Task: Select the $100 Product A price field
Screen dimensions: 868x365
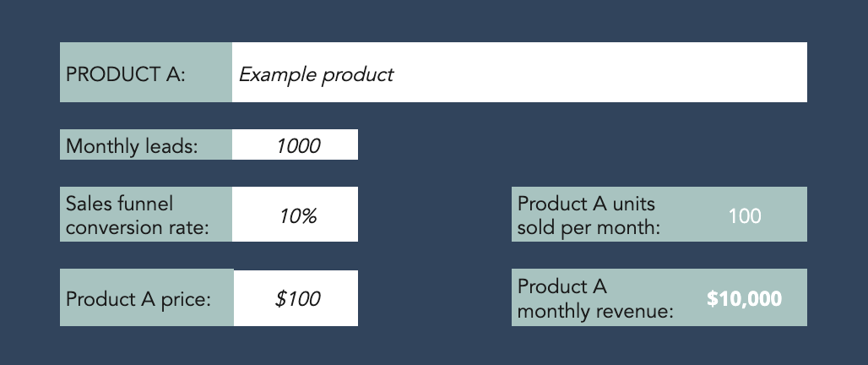Action: point(296,298)
